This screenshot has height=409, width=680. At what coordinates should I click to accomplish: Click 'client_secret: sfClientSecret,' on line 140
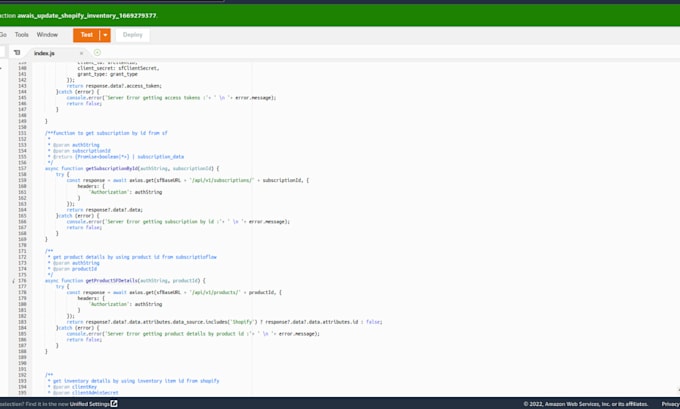point(118,68)
